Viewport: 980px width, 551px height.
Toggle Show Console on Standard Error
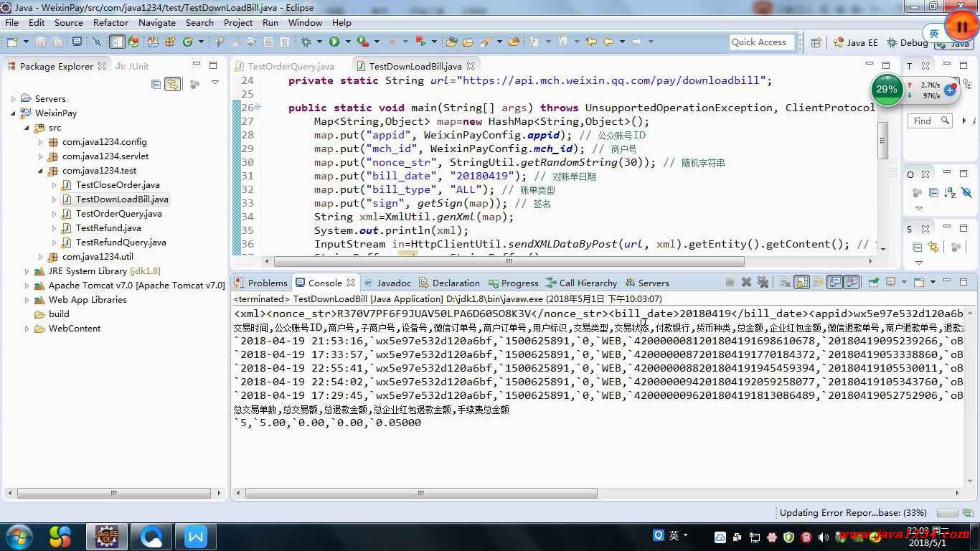[852, 282]
